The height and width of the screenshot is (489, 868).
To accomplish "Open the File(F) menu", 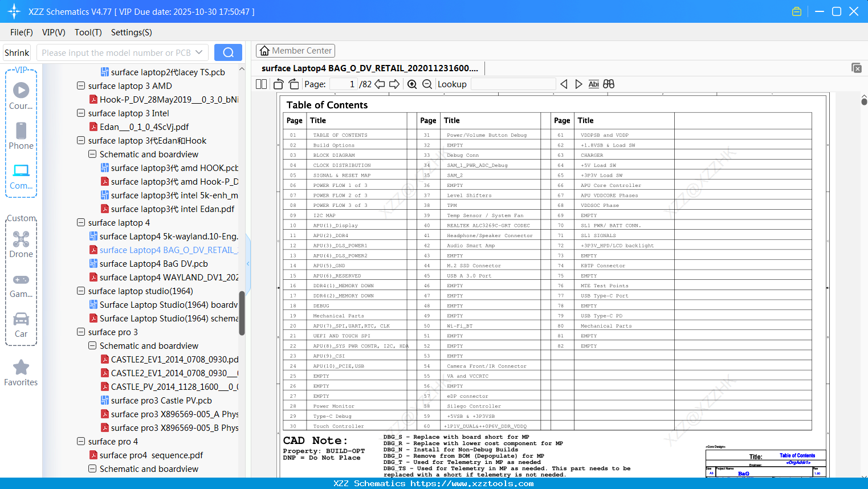I will click(22, 32).
